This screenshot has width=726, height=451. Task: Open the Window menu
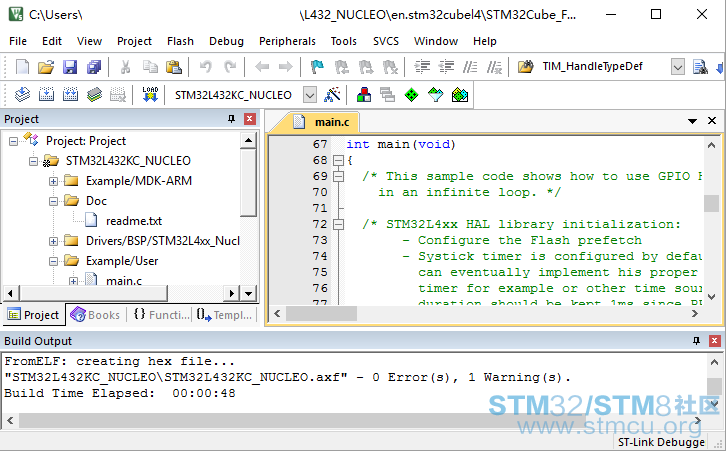tap(436, 41)
